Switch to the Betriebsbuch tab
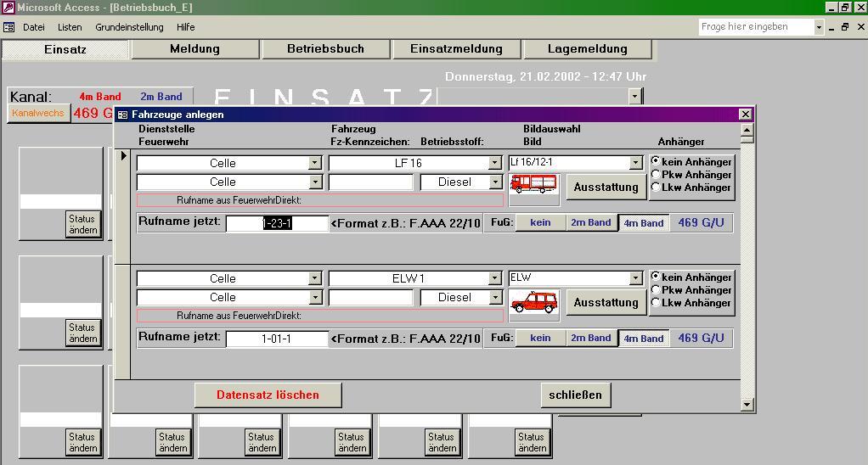Image resolution: width=868 pixels, height=465 pixels. click(325, 49)
